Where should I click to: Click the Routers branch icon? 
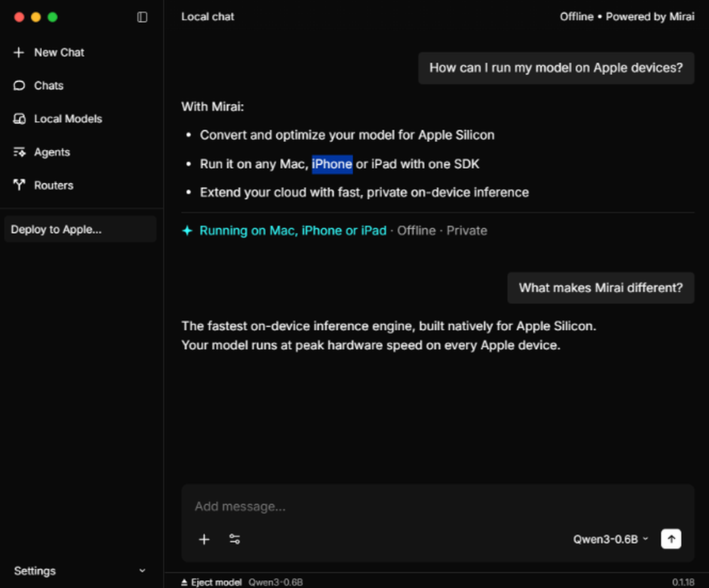[19, 186]
